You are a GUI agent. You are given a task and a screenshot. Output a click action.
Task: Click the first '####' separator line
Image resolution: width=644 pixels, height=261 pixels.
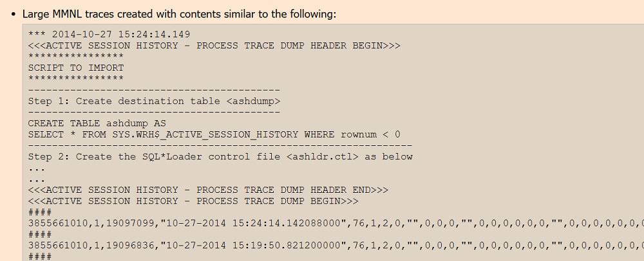tap(40, 212)
